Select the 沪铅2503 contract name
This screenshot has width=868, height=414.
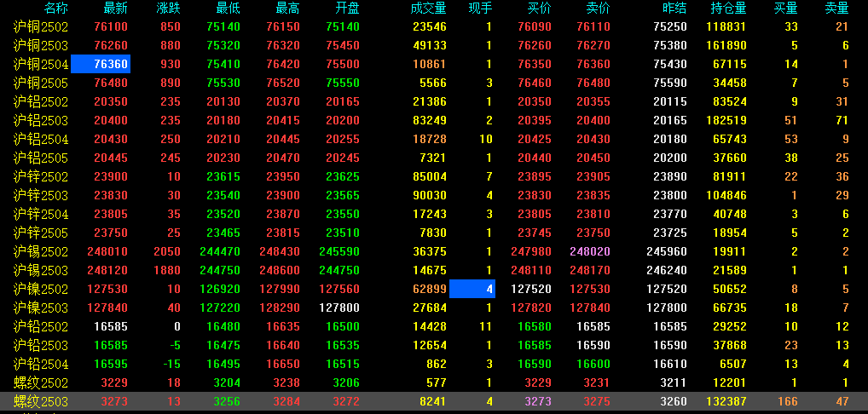(40, 346)
